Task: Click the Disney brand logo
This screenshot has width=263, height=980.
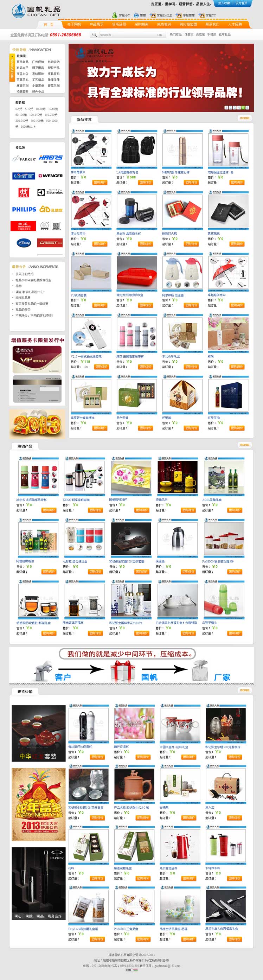Action: 24,242
